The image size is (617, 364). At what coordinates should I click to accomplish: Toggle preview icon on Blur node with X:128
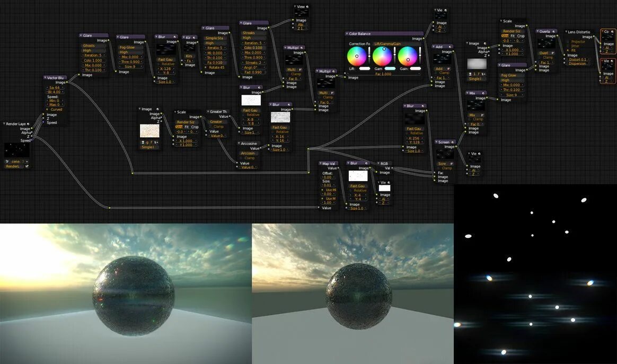[174, 37]
